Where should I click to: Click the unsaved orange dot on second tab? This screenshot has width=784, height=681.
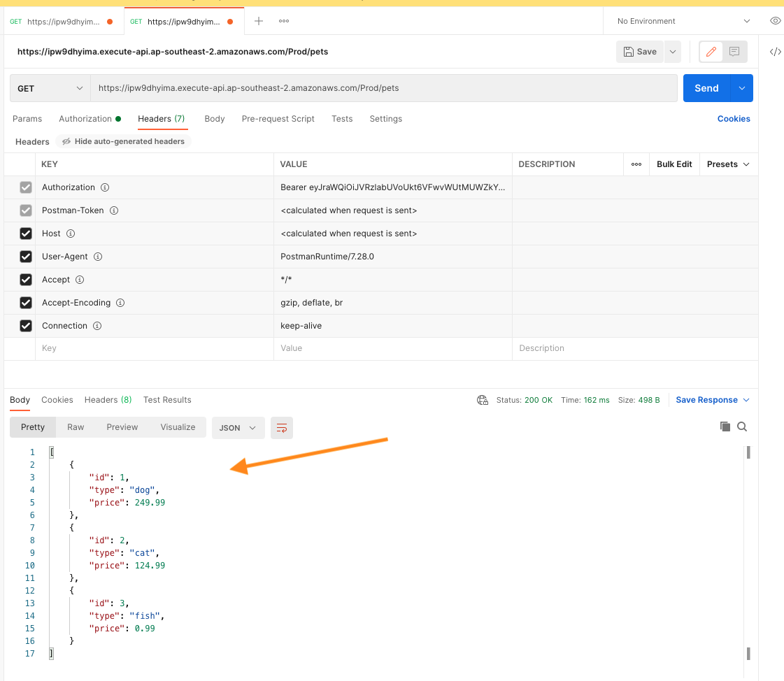[230, 22]
